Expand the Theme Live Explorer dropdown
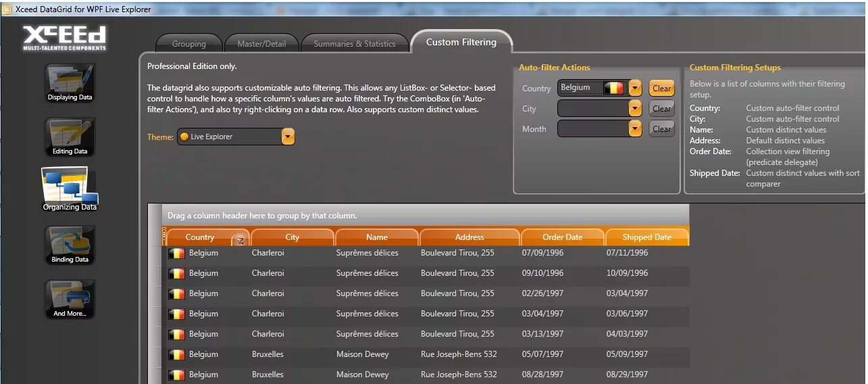This screenshot has width=868, height=384. click(288, 137)
